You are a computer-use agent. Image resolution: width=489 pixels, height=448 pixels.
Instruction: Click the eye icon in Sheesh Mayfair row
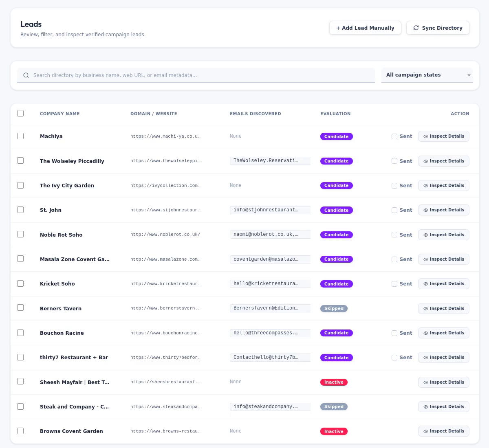coord(425,382)
